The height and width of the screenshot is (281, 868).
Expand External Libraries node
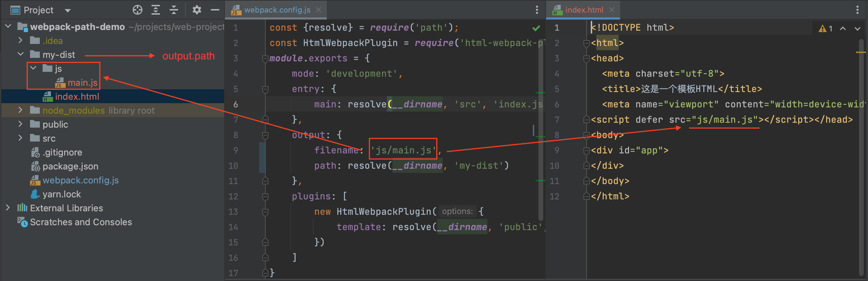coord(8,208)
